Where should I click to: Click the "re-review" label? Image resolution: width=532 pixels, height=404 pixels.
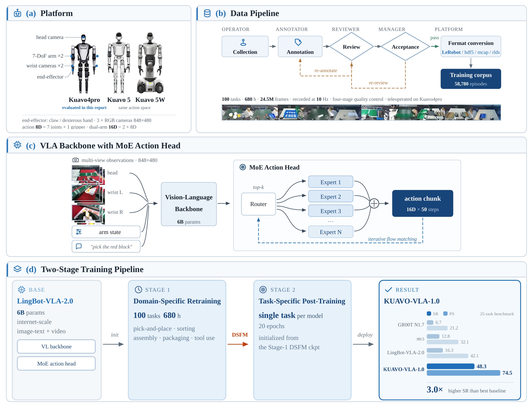point(378,83)
